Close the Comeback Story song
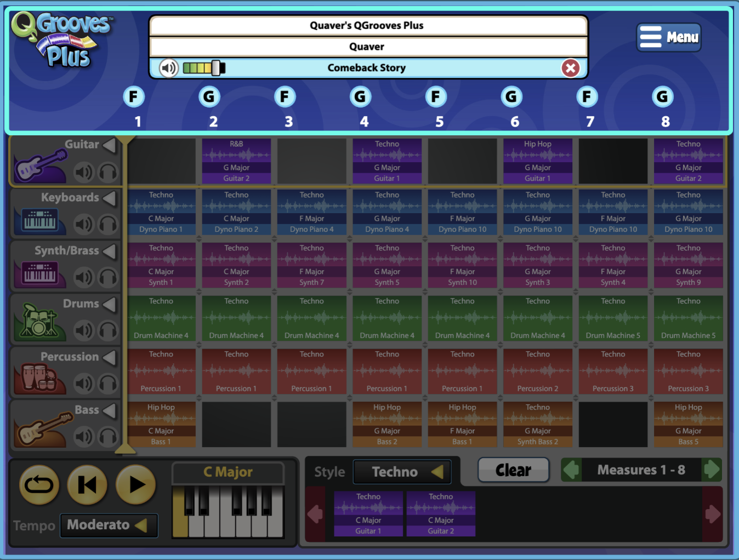This screenshot has width=739, height=560. click(570, 68)
